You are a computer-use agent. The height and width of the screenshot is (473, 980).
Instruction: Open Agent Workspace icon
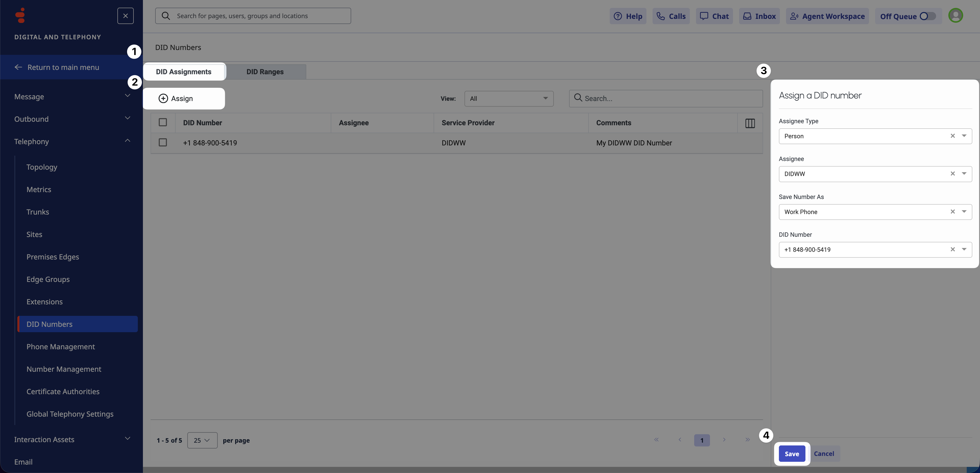pos(794,16)
